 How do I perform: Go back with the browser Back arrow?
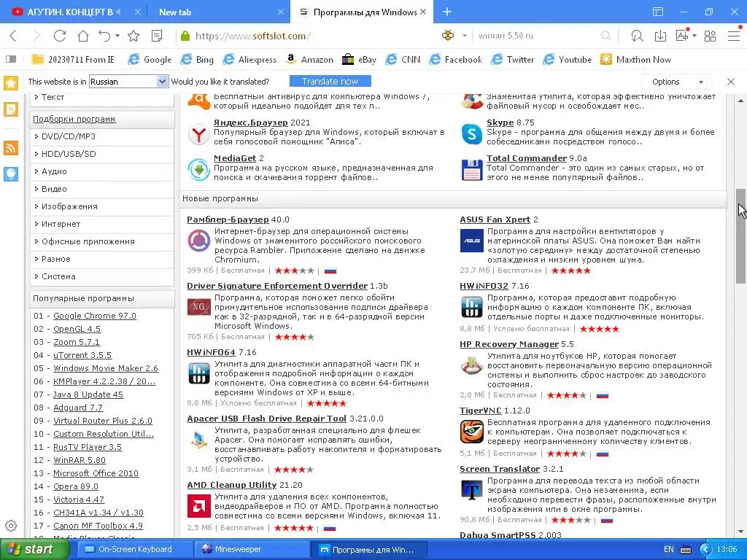click(13, 36)
